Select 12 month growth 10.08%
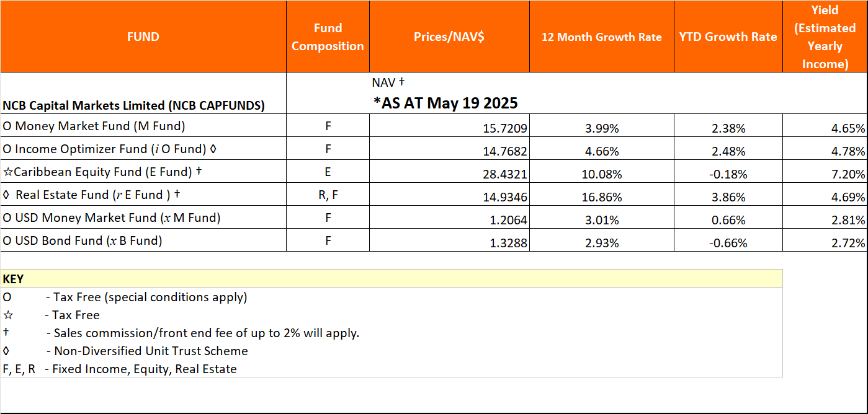The image size is (868, 414). 601,175
